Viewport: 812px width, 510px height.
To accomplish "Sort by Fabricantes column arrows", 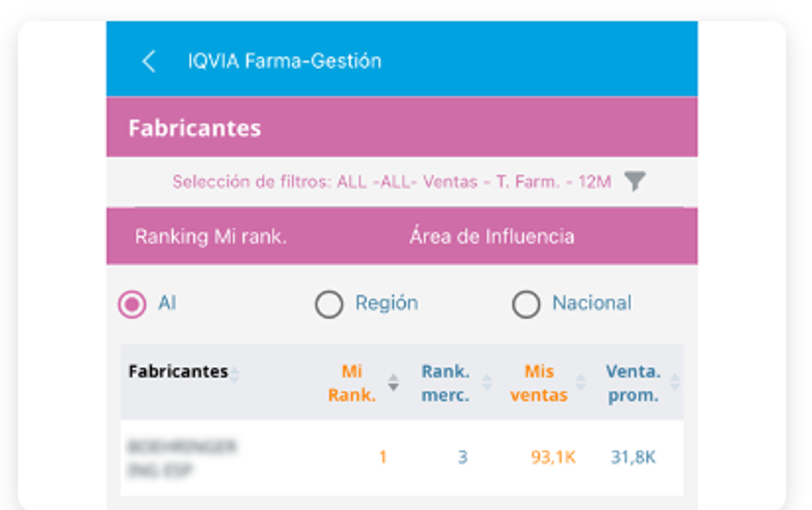I will point(235,375).
